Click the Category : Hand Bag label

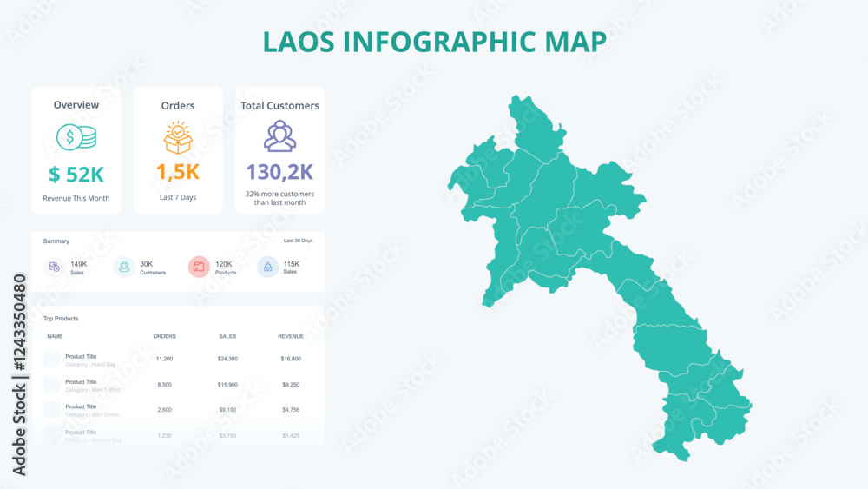[x=91, y=365]
